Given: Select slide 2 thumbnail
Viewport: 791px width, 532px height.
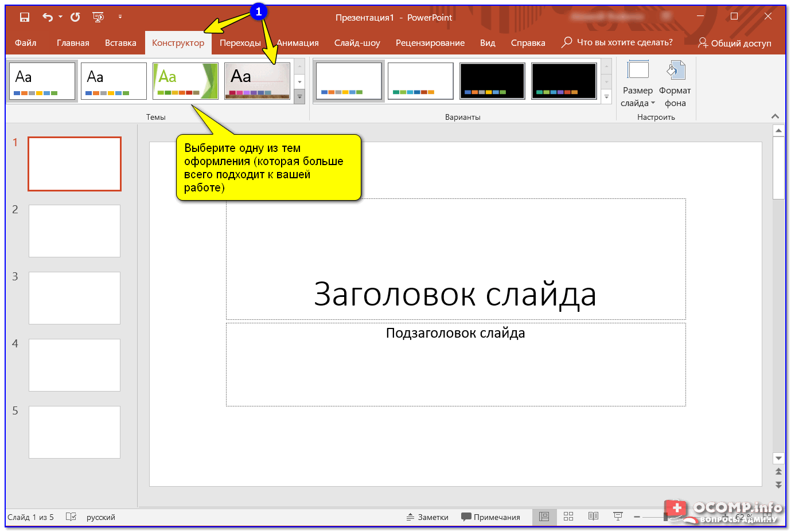Looking at the screenshot, I should (x=75, y=231).
